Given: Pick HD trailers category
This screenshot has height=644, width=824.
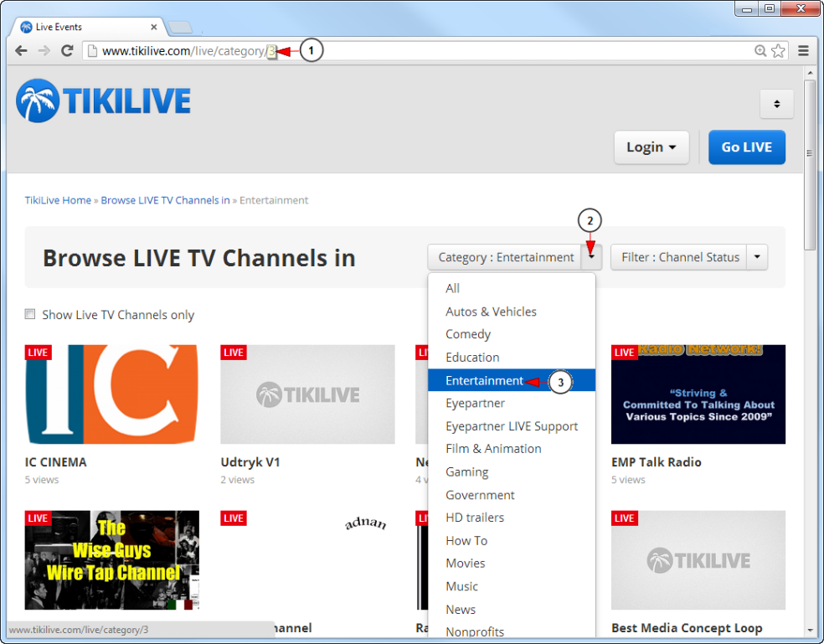Looking at the screenshot, I should click(x=512, y=518).
